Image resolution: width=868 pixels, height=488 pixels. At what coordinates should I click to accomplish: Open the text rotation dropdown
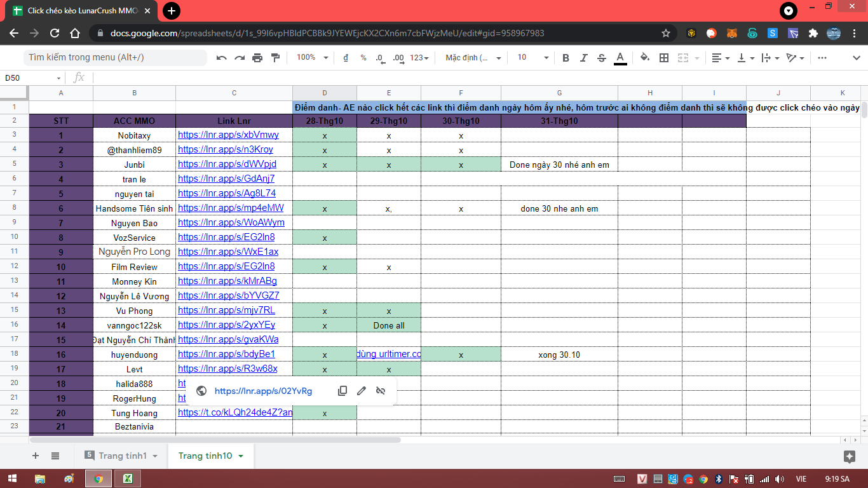tap(795, 58)
